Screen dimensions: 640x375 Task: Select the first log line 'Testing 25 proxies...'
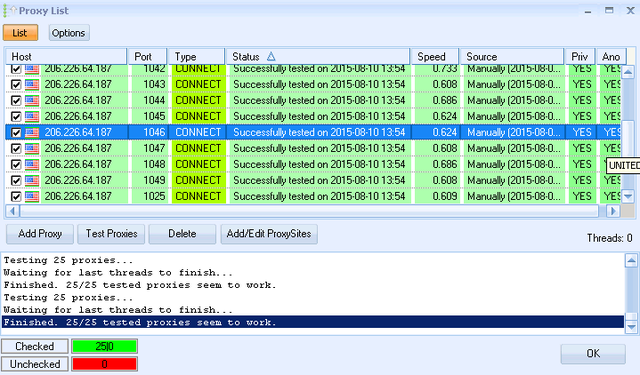pyautogui.click(x=68, y=260)
